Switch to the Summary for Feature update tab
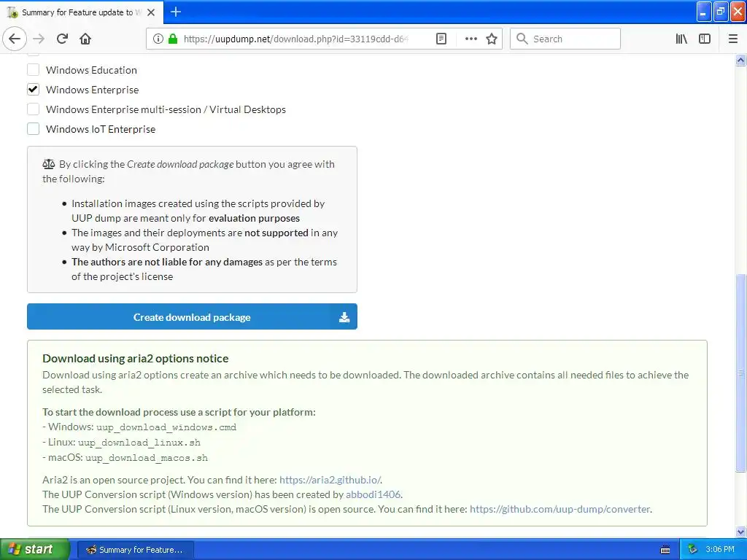The width and height of the screenshot is (747, 560). tap(81, 12)
